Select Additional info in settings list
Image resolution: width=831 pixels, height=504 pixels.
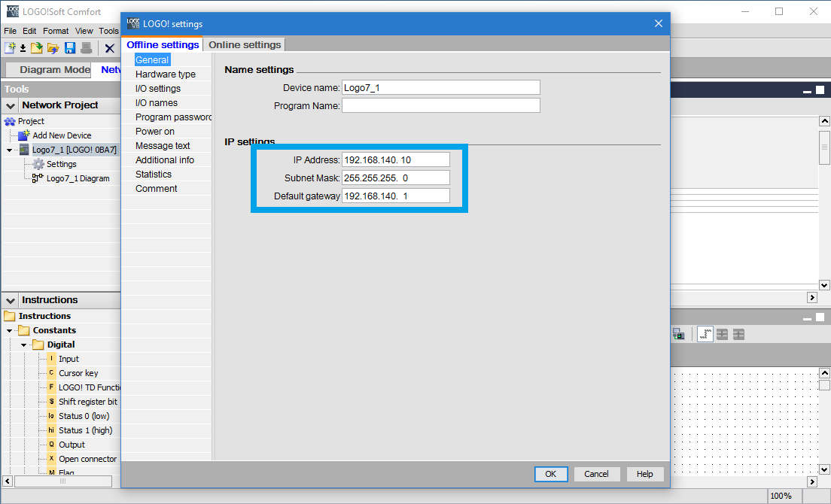pos(165,160)
